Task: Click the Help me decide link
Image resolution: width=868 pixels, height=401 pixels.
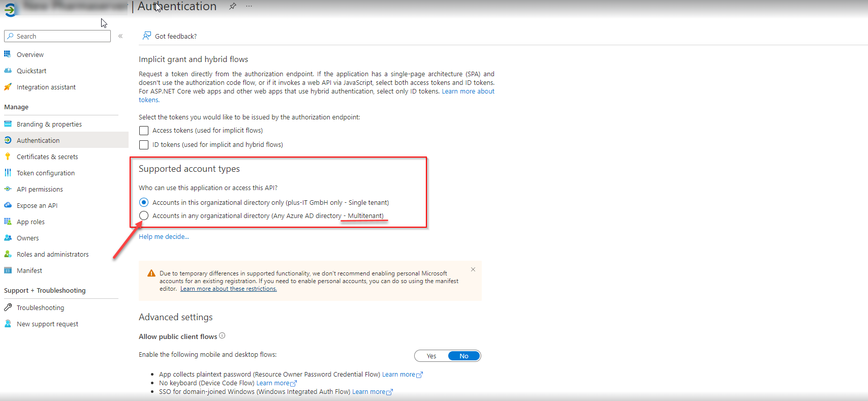Action: (x=164, y=236)
